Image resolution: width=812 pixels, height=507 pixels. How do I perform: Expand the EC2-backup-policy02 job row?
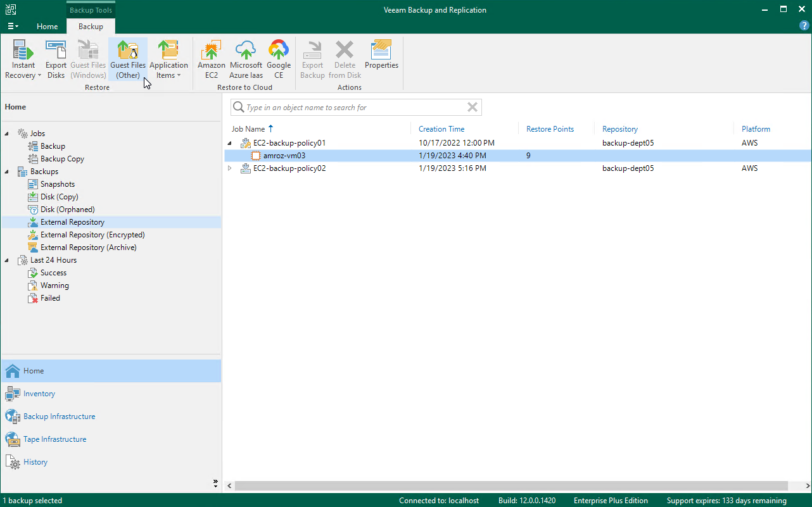coord(230,168)
